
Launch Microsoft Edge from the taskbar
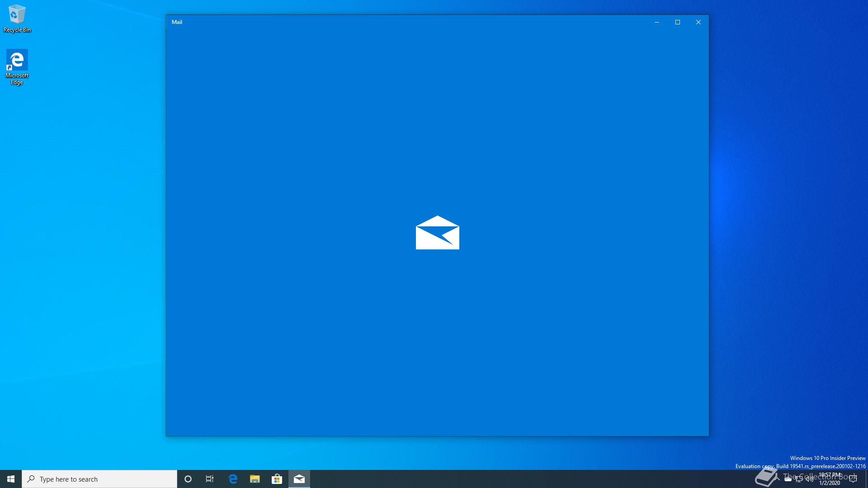coord(233,479)
